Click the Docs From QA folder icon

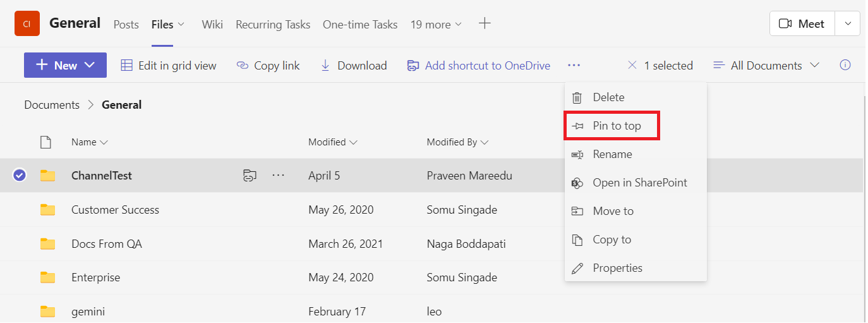[47, 243]
